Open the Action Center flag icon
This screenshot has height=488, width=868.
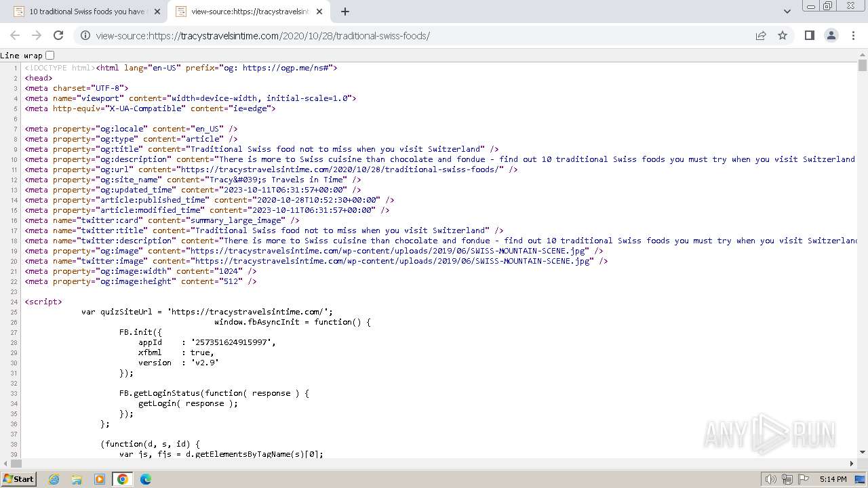click(x=802, y=479)
